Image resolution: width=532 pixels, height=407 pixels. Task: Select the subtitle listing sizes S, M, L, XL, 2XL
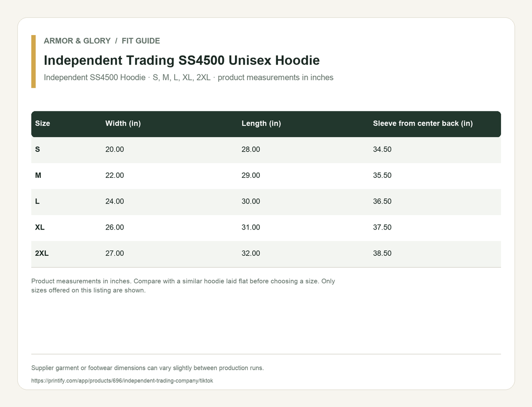click(x=188, y=78)
